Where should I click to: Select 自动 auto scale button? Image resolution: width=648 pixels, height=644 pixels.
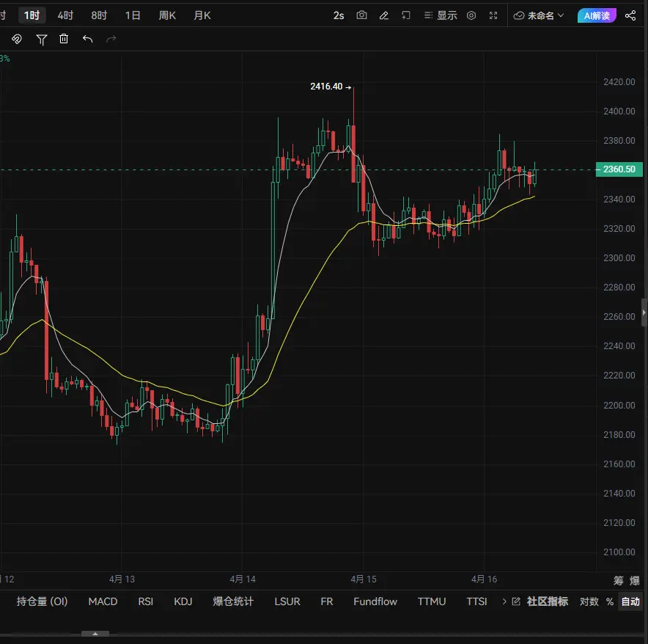point(630,601)
